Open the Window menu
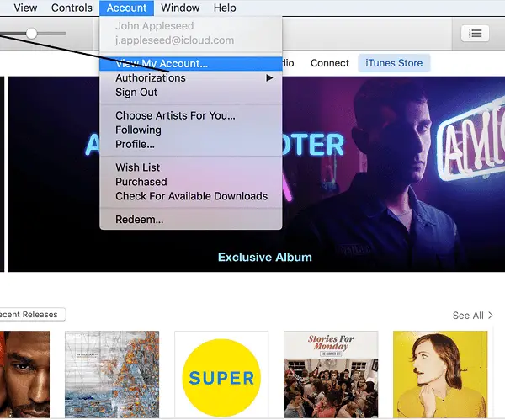 180,8
